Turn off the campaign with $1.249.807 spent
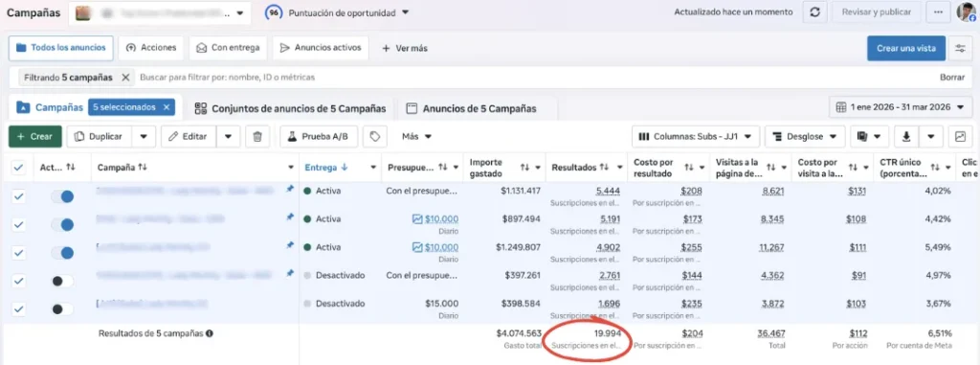980x365 pixels. point(62,253)
